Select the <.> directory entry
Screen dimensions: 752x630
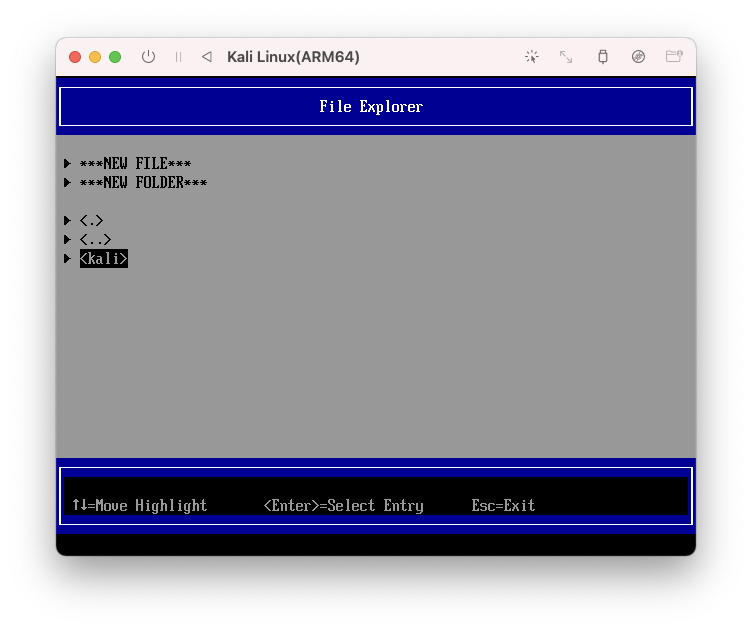[x=92, y=221]
